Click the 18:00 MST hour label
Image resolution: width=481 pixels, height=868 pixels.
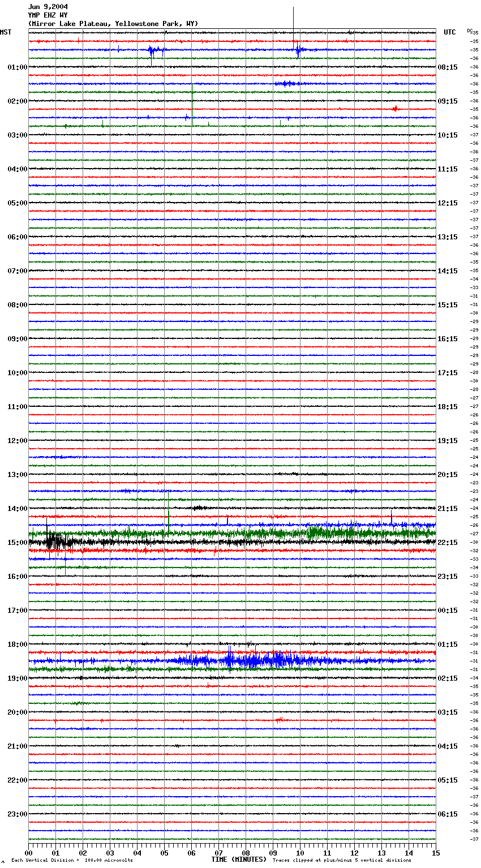coord(18,644)
